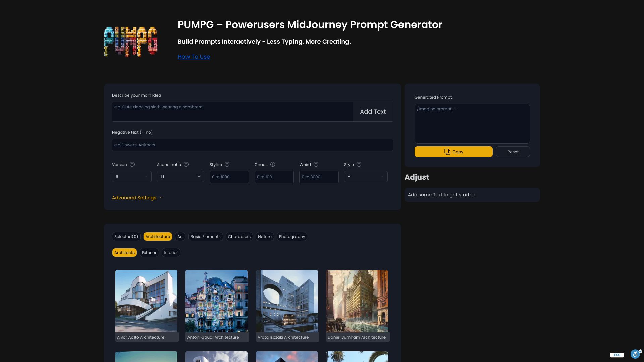The height and width of the screenshot is (362, 644).
Task: Open the Style help tooltip
Action: pos(358,164)
